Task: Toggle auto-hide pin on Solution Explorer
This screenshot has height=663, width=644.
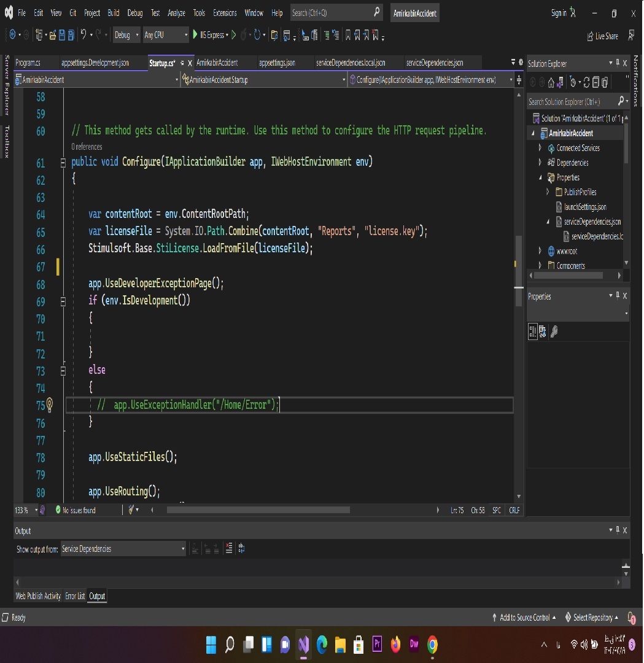Action: pyautogui.click(x=618, y=63)
